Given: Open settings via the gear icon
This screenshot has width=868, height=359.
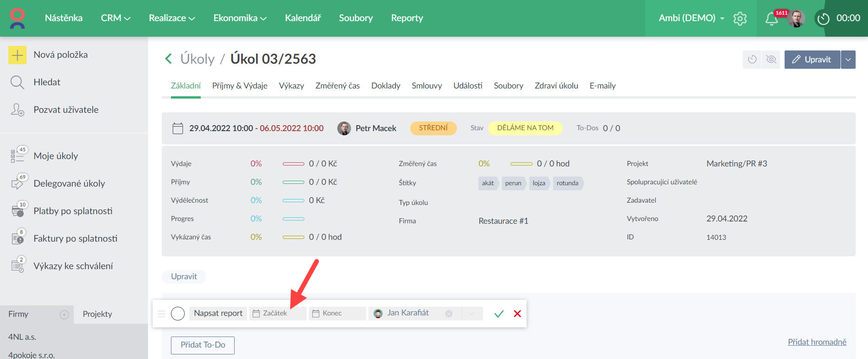Looking at the screenshot, I should 740,19.
